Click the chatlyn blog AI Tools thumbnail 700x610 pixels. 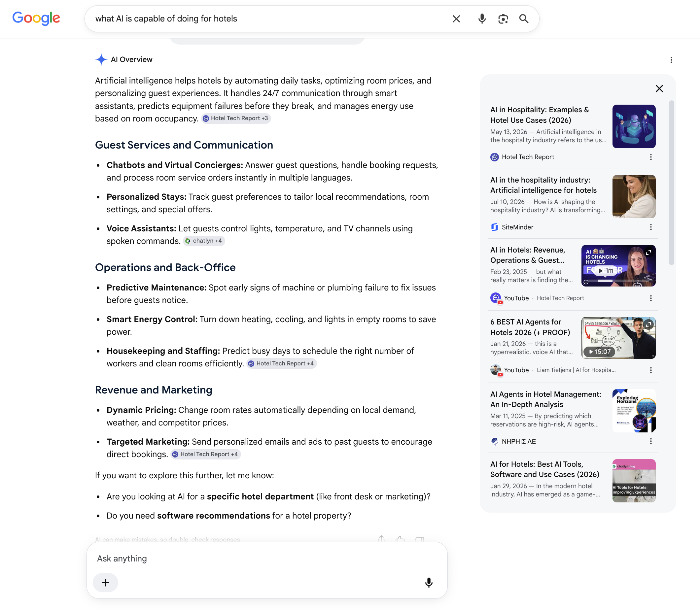click(x=634, y=481)
